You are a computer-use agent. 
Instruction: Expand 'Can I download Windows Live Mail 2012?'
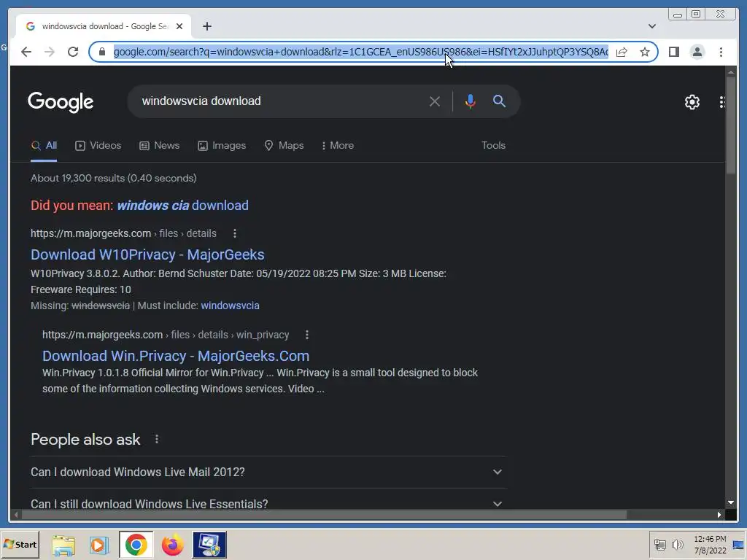[x=268, y=472]
